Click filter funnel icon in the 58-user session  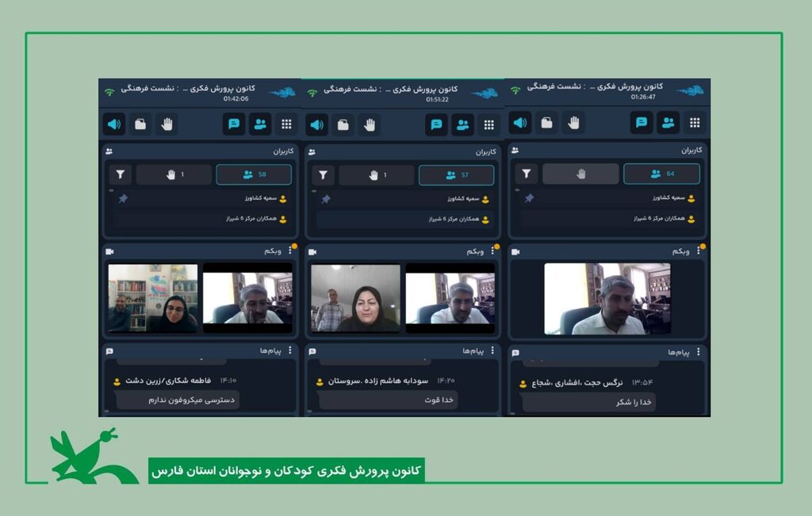click(121, 174)
